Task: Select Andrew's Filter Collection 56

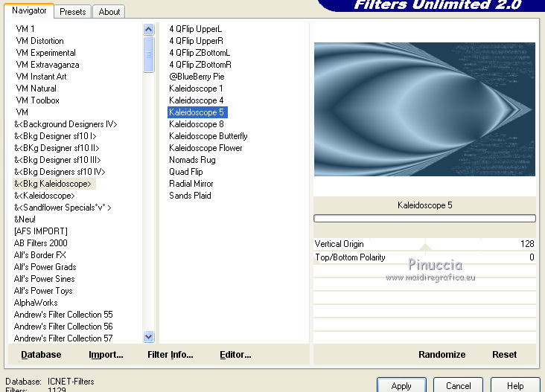Action: pyautogui.click(x=63, y=327)
